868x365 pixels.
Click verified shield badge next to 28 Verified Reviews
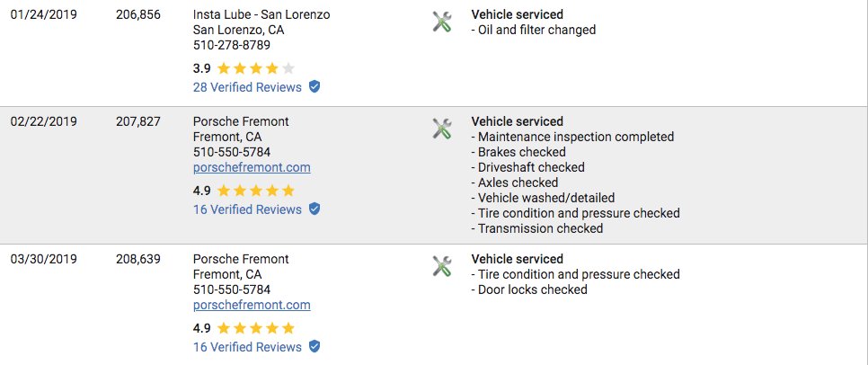(314, 87)
